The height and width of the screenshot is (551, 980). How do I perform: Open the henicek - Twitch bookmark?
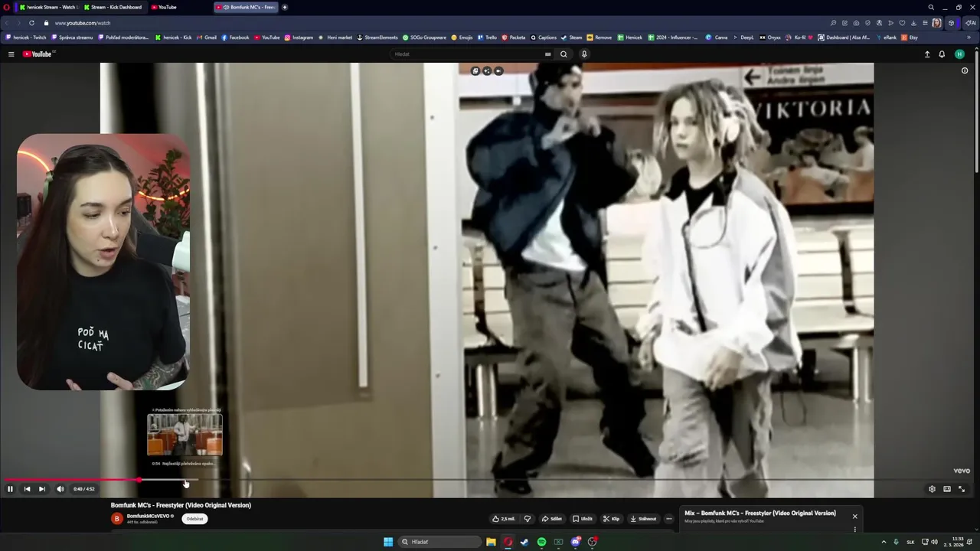tap(25, 37)
